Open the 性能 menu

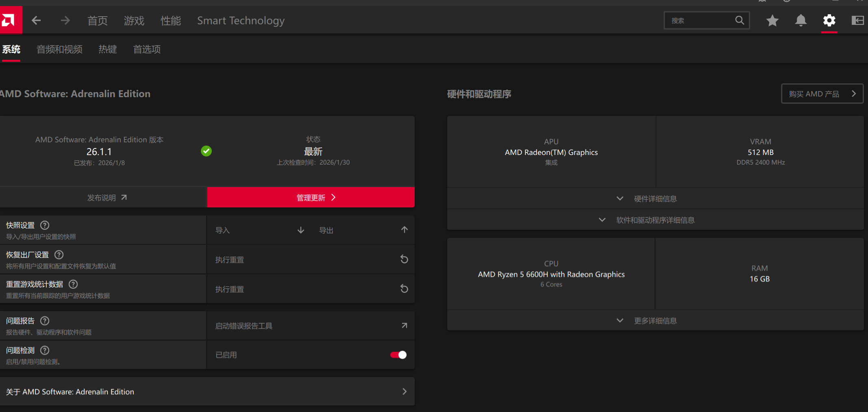(171, 21)
